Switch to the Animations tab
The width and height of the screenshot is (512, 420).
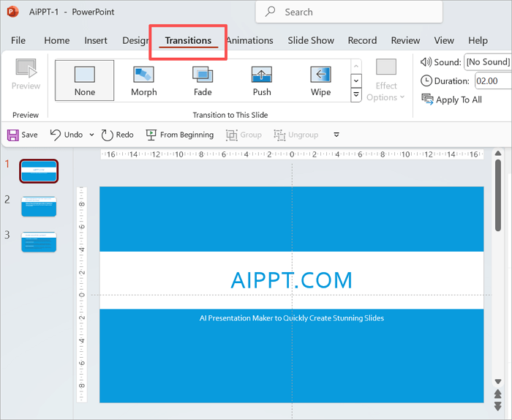point(250,40)
